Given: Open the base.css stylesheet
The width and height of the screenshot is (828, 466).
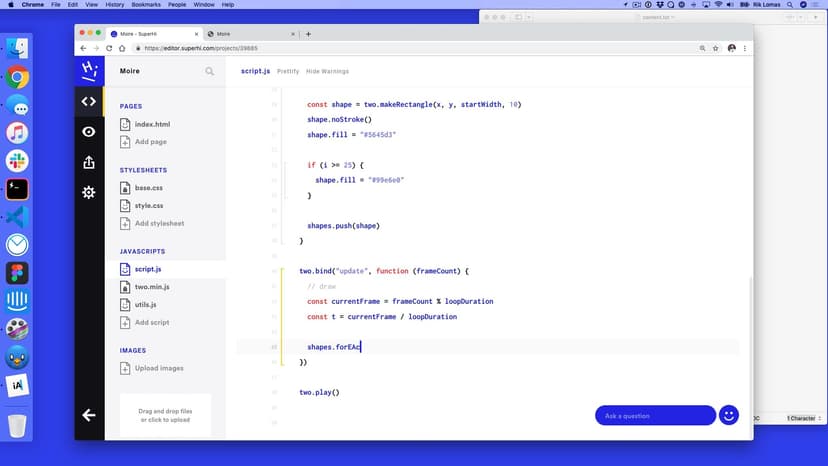Looking at the screenshot, I should coord(148,188).
